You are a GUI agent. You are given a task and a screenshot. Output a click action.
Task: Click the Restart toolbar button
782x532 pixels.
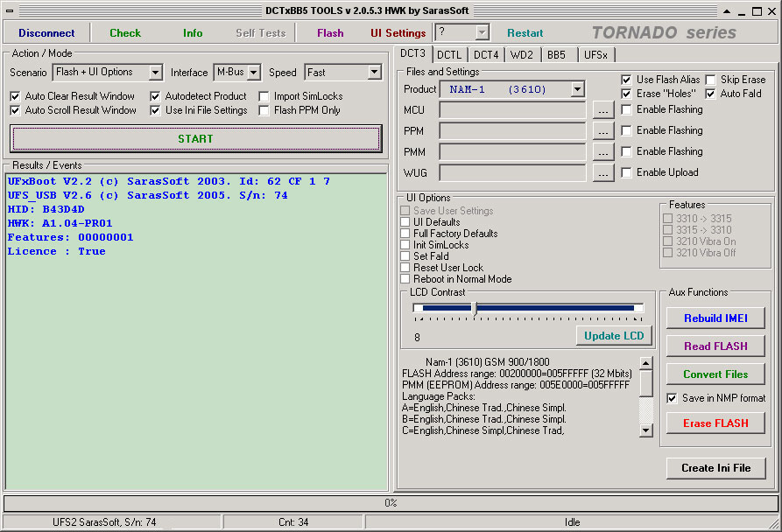(525, 33)
